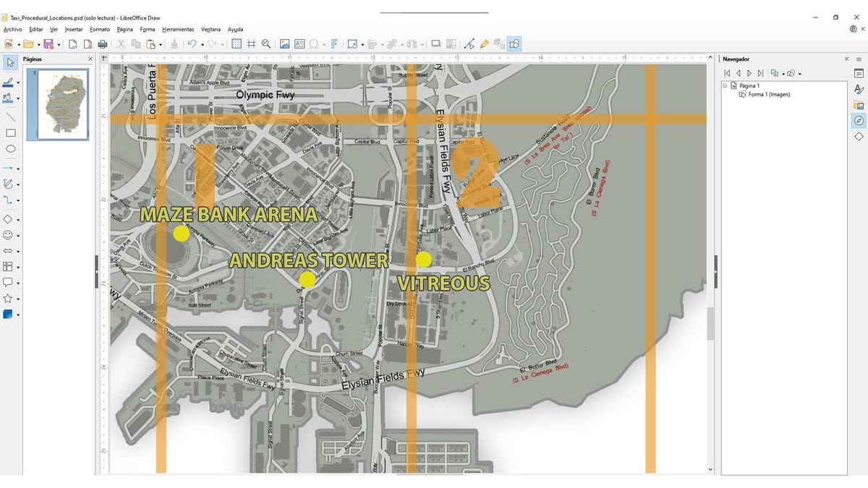Toggle the Display Grid button

tap(237, 43)
